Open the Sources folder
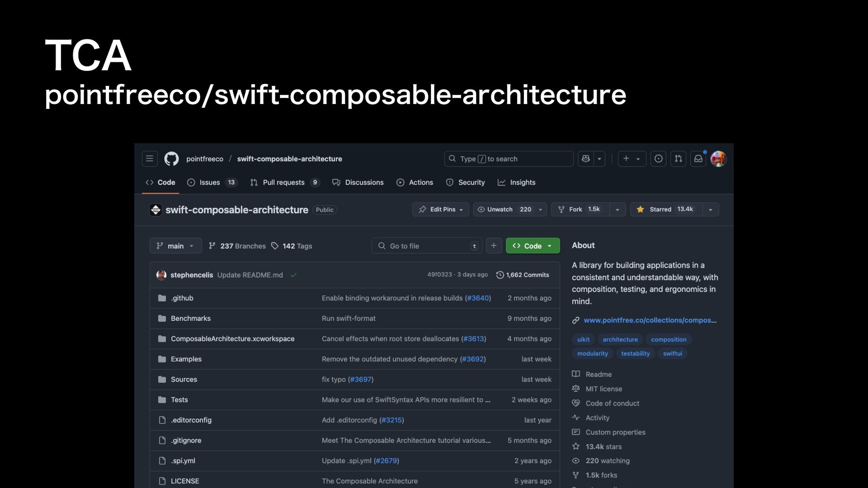Viewport: 868px width, 488px height. 184,379
